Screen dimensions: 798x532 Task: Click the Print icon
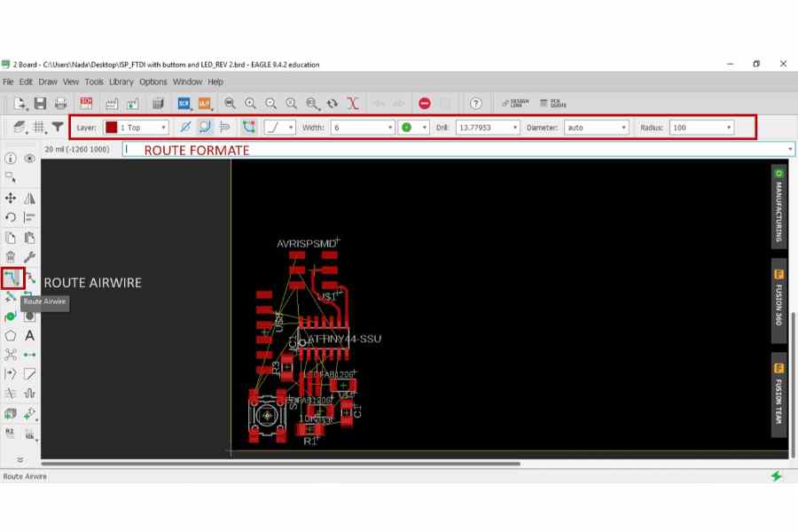pos(60,104)
